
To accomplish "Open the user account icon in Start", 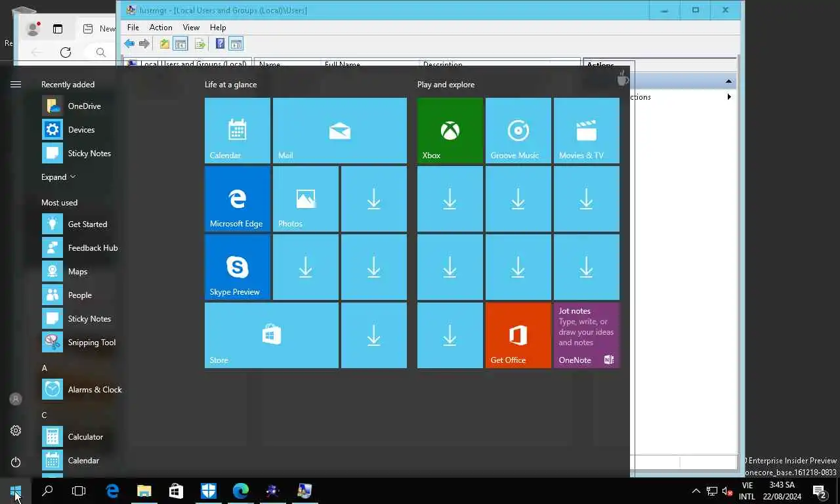I will point(16,399).
